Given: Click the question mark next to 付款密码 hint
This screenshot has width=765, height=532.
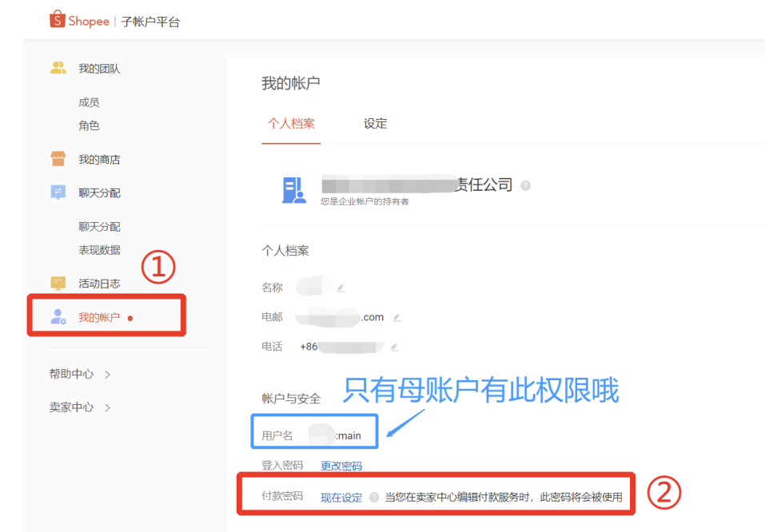Looking at the screenshot, I should point(373,498).
